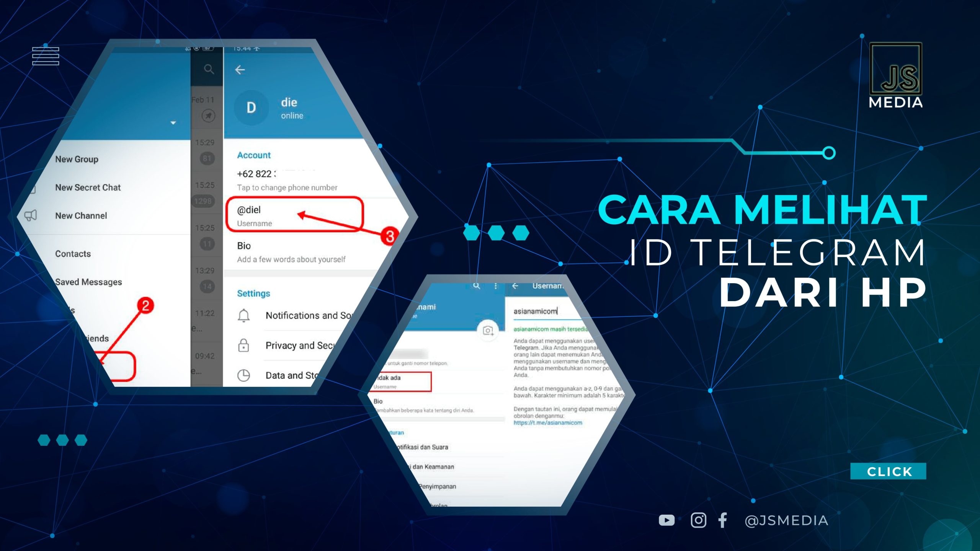Image resolution: width=980 pixels, height=551 pixels.
Task: Open the Instagram social icon
Action: click(698, 520)
